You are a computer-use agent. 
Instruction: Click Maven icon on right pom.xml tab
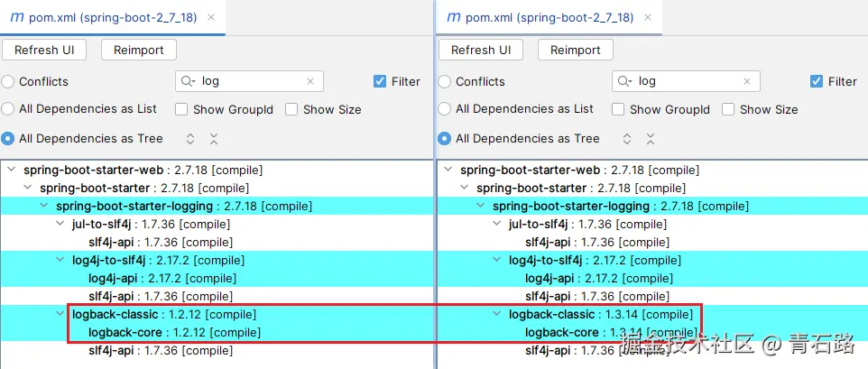coord(453,18)
